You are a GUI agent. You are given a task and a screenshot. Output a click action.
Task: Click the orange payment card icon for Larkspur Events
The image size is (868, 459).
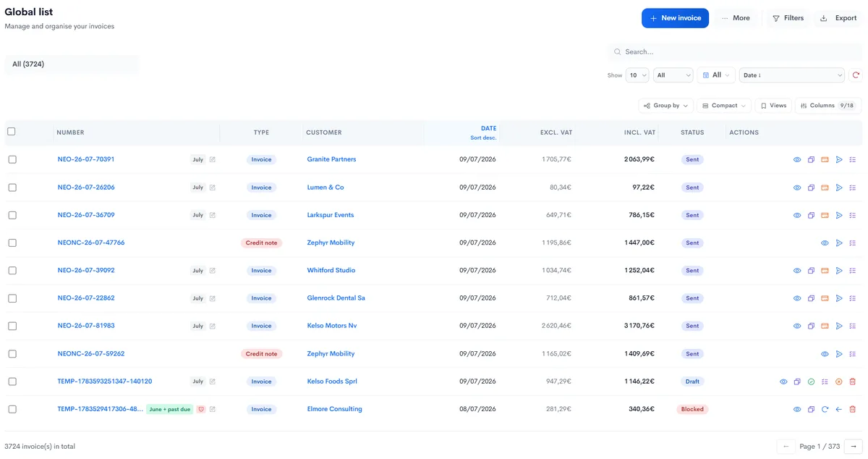(x=825, y=215)
